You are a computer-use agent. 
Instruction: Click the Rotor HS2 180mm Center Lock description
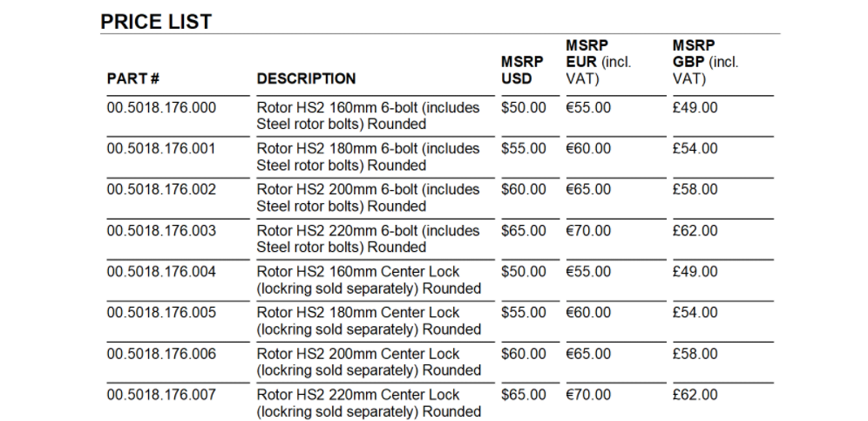coord(368,321)
